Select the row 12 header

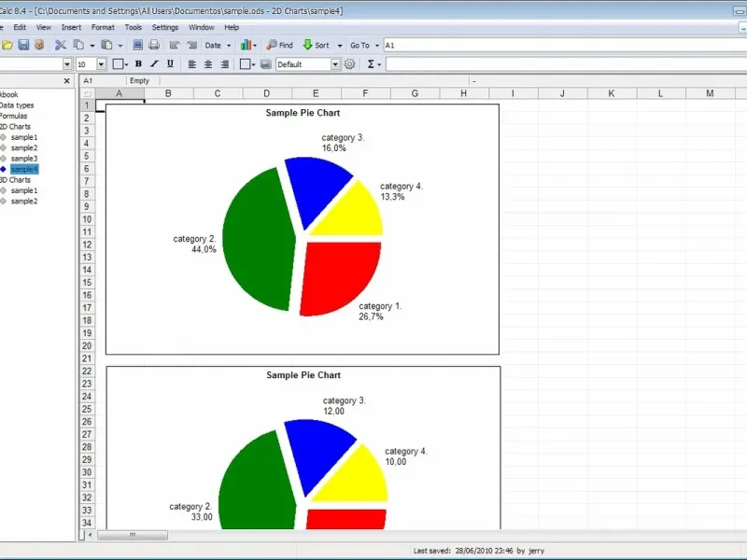87,245
